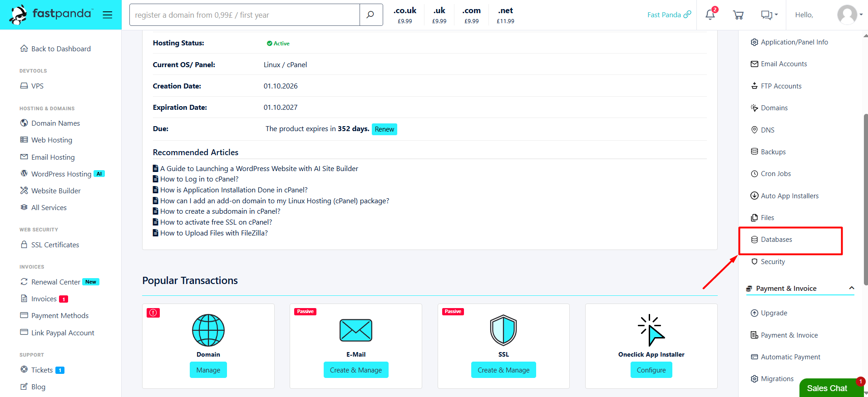This screenshot has height=397, width=868.
Task: Click the domain search input field
Action: click(x=245, y=15)
